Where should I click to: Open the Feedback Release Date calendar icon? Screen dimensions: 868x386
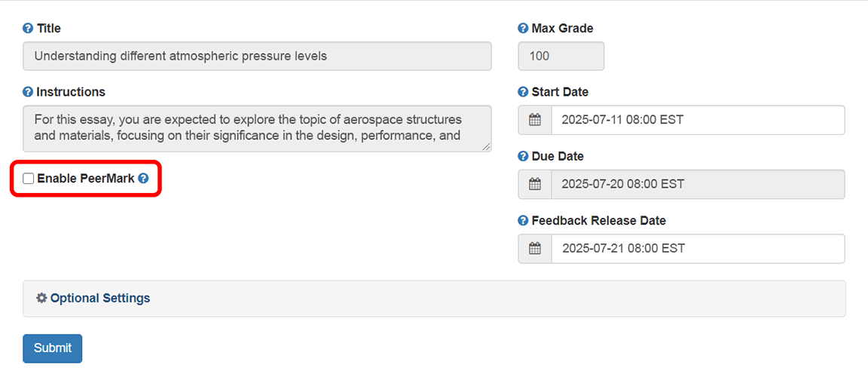[535, 248]
